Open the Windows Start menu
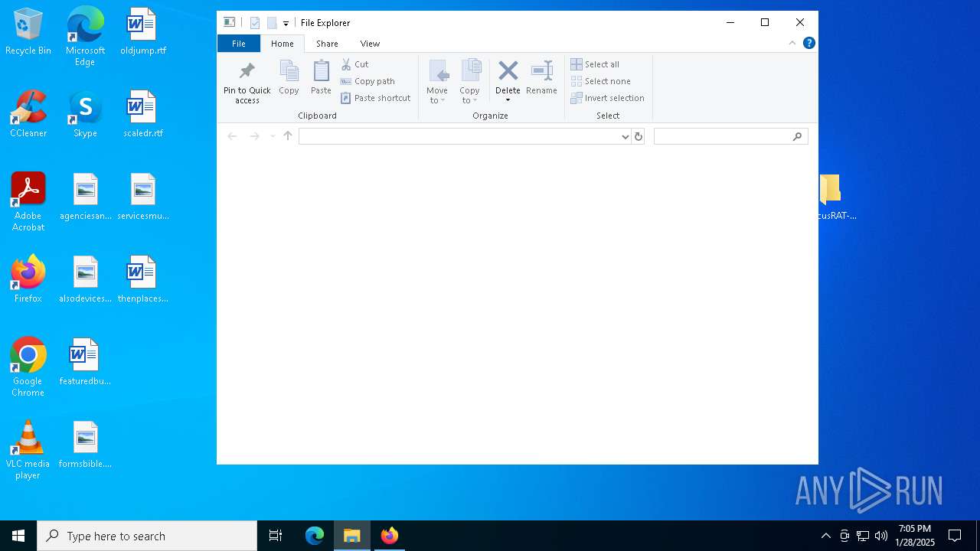 click(x=18, y=536)
